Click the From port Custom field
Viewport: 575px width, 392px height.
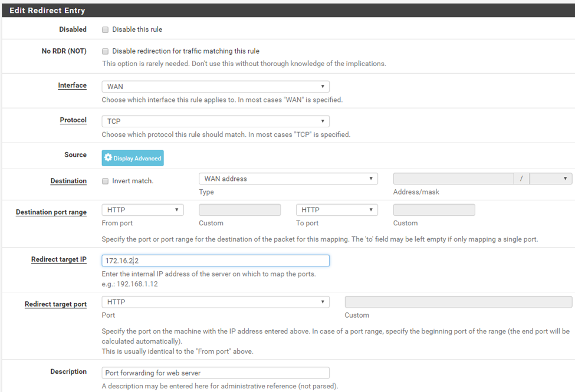point(240,210)
